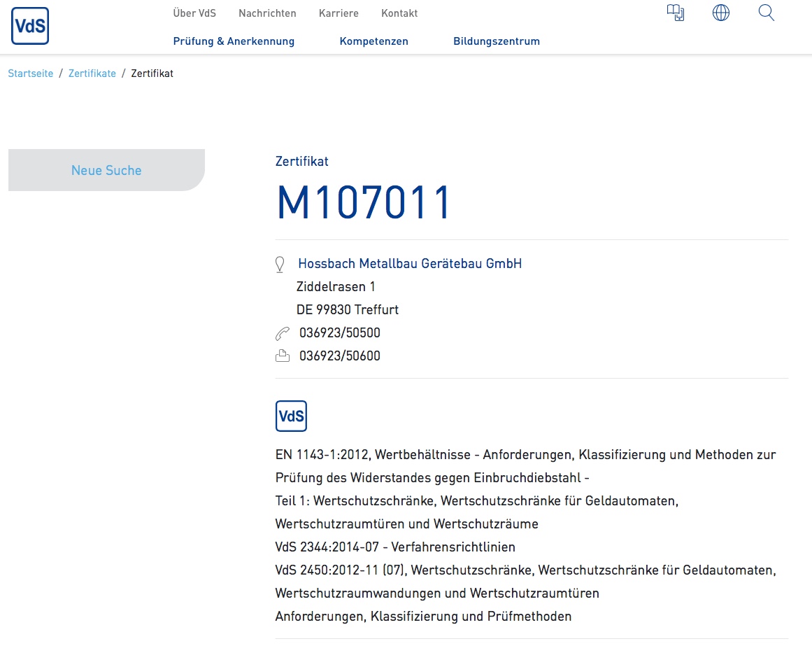This screenshot has height=646, width=812.
Task: Click the certificate number M107011
Action: (x=364, y=202)
